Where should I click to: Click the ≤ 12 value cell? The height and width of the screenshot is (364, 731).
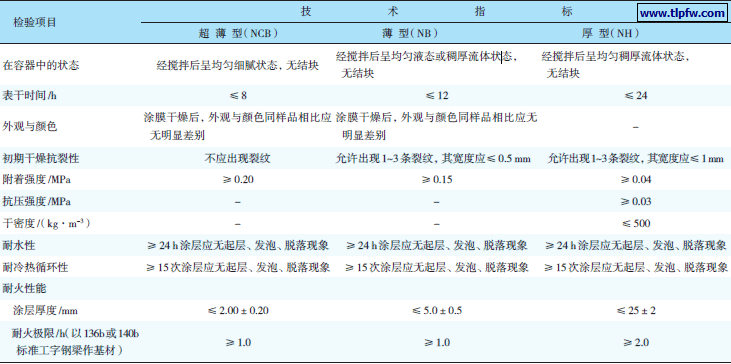[x=436, y=96]
